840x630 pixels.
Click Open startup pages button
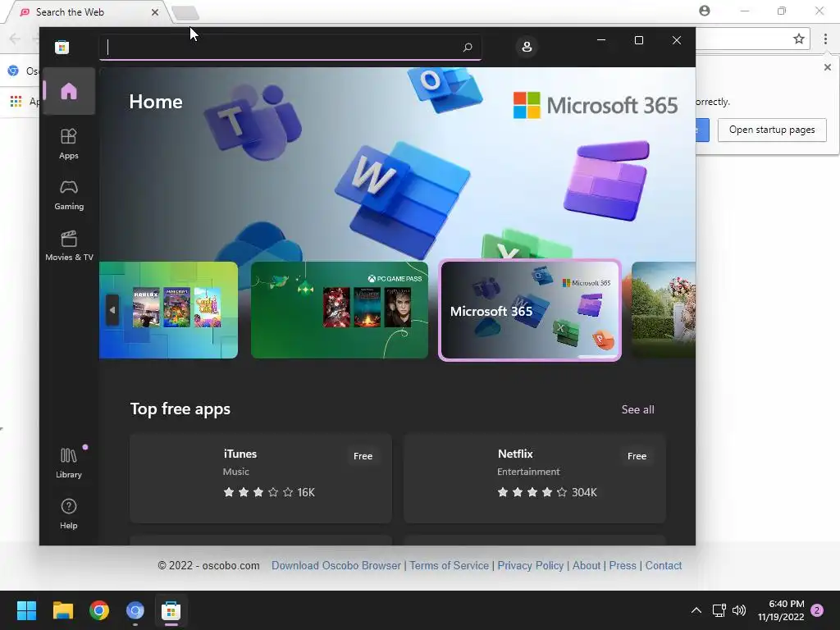pos(771,130)
